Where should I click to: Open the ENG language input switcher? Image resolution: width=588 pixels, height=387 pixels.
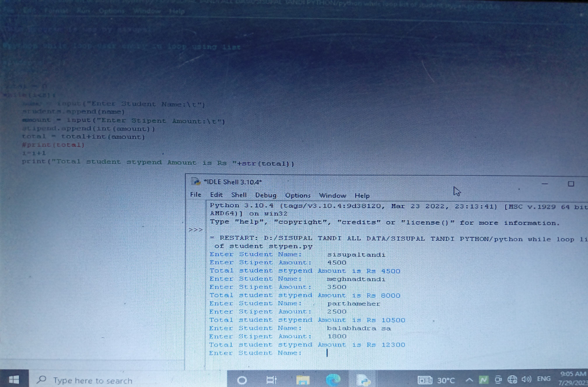[544, 379]
